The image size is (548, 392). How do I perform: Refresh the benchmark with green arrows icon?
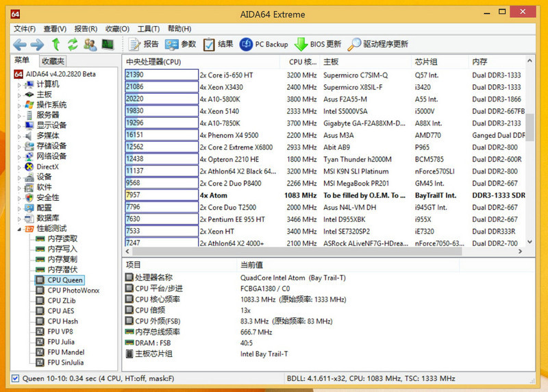point(73,45)
